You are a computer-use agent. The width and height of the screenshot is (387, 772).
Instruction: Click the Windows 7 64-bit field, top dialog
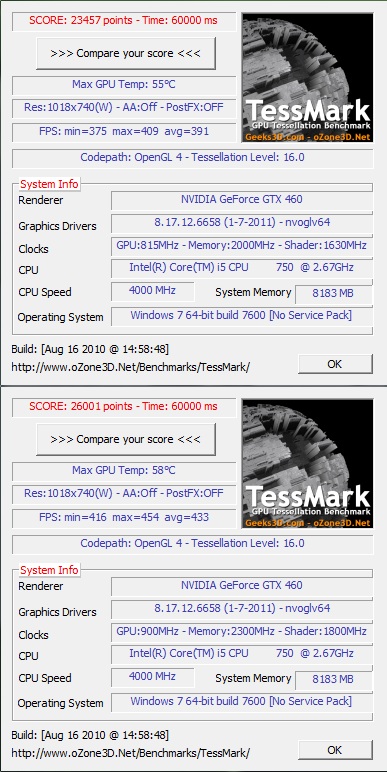(x=241, y=316)
